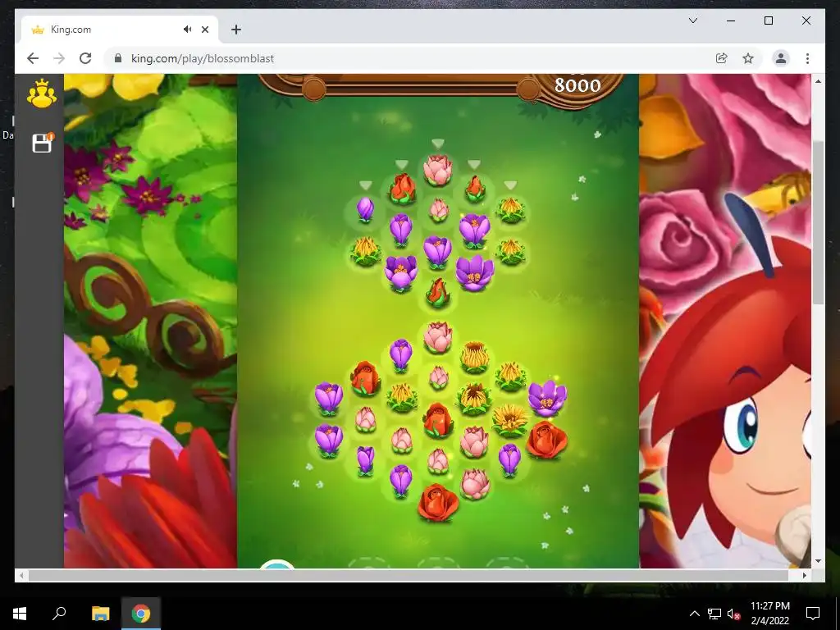The image size is (840, 630).
Task: Select the King.com tab
Action: pos(120,30)
